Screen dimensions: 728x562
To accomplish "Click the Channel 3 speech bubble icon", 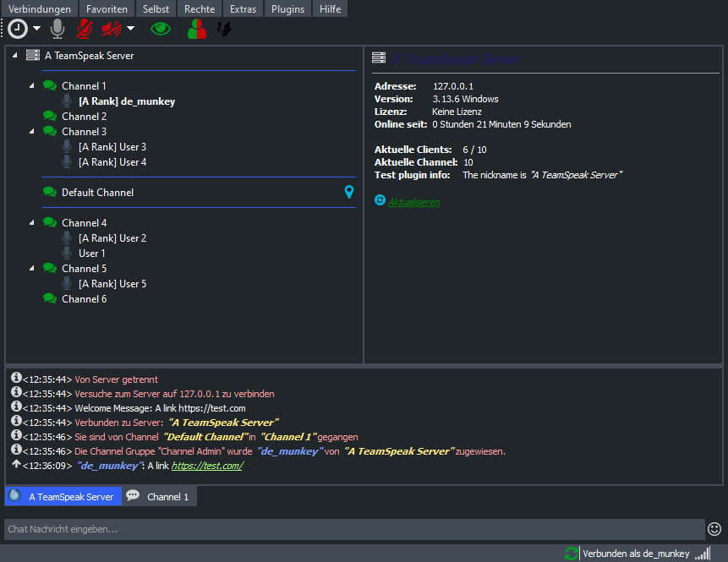I will point(50,131).
